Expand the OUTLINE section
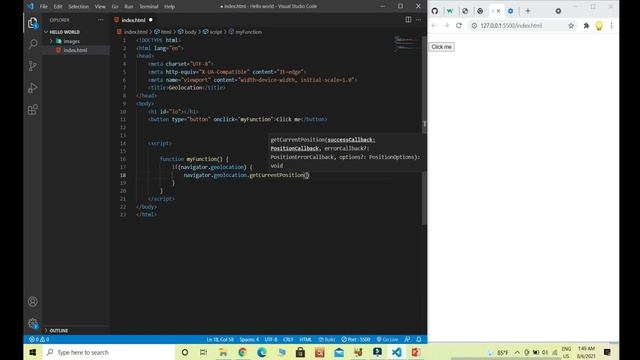 pyautogui.click(x=59, y=331)
